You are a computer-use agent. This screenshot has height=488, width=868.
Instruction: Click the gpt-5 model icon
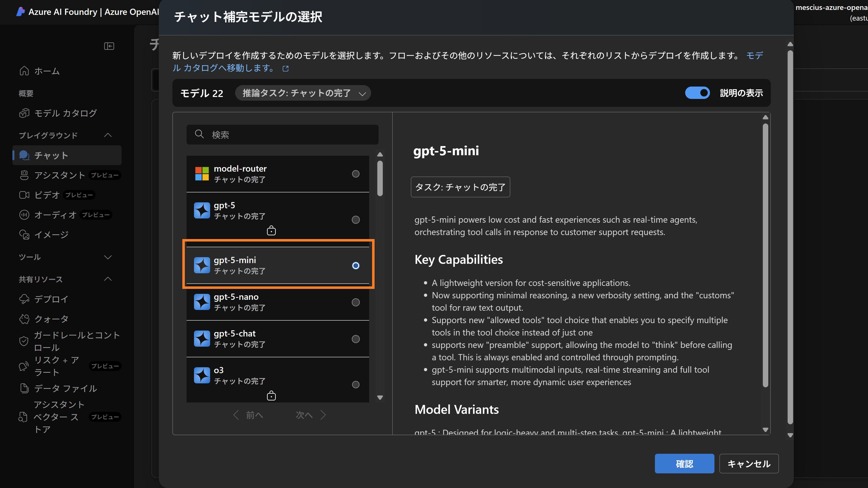click(202, 211)
